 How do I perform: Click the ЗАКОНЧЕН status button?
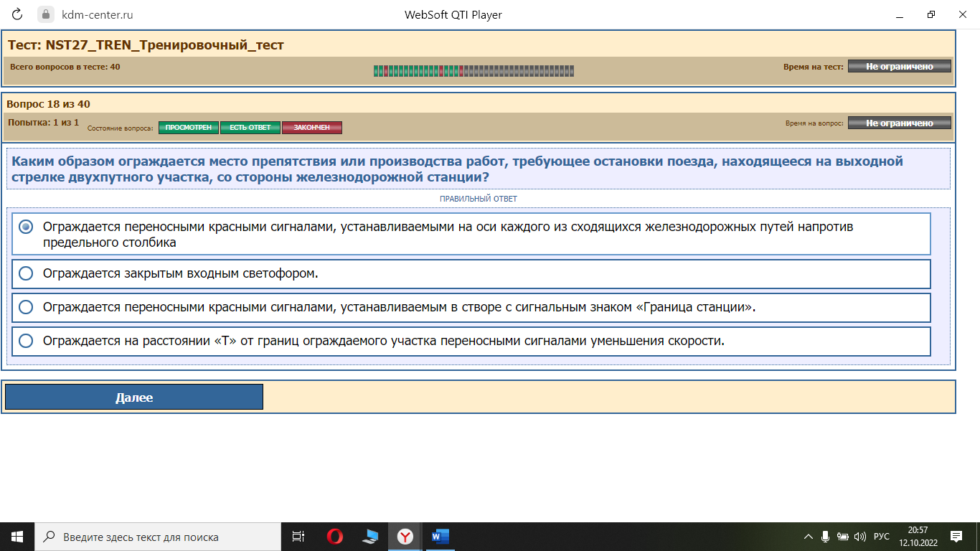(x=312, y=128)
